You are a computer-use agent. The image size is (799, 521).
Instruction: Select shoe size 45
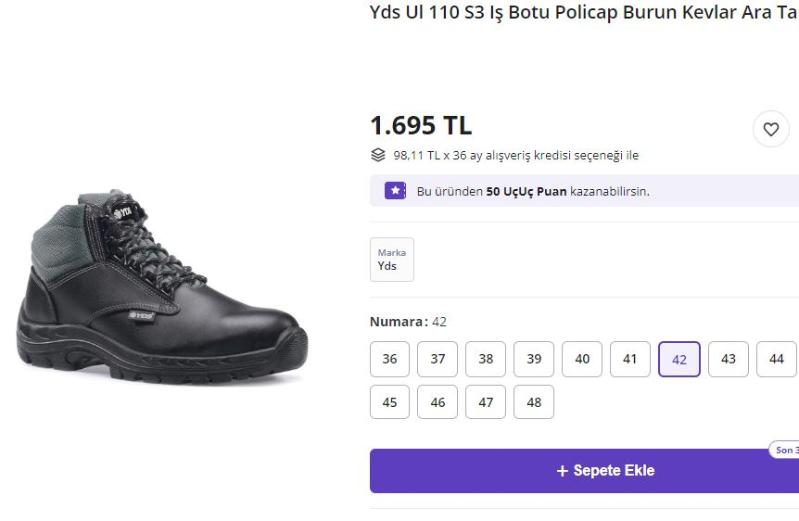click(x=389, y=402)
